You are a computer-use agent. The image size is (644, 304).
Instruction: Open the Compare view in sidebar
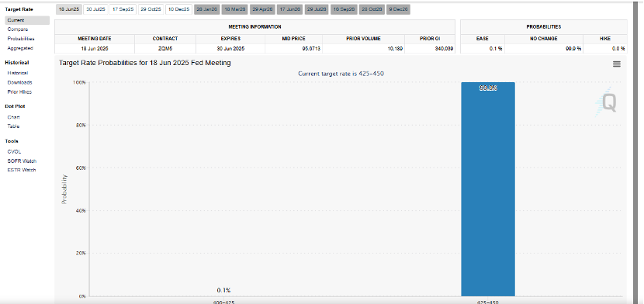(x=18, y=29)
